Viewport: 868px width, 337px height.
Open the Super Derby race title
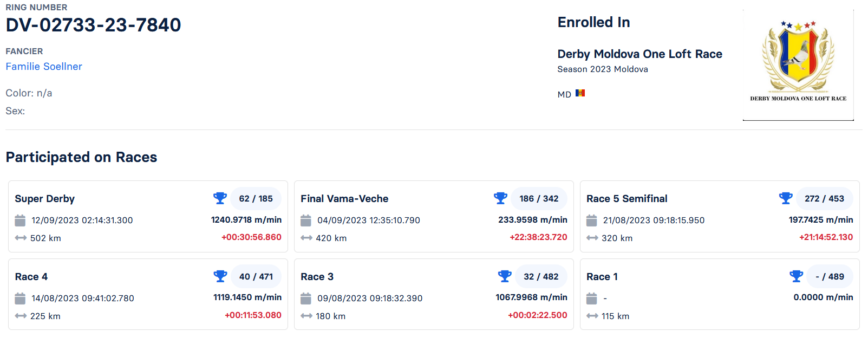click(45, 199)
